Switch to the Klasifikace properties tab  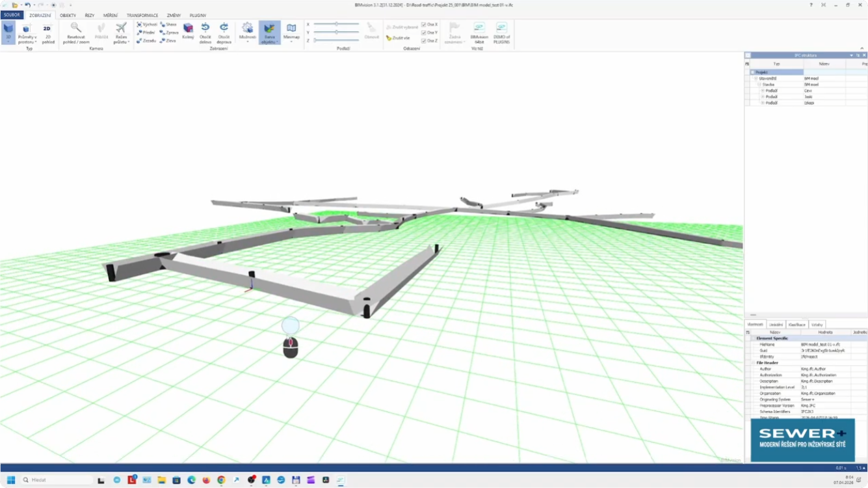click(x=796, y=325)
